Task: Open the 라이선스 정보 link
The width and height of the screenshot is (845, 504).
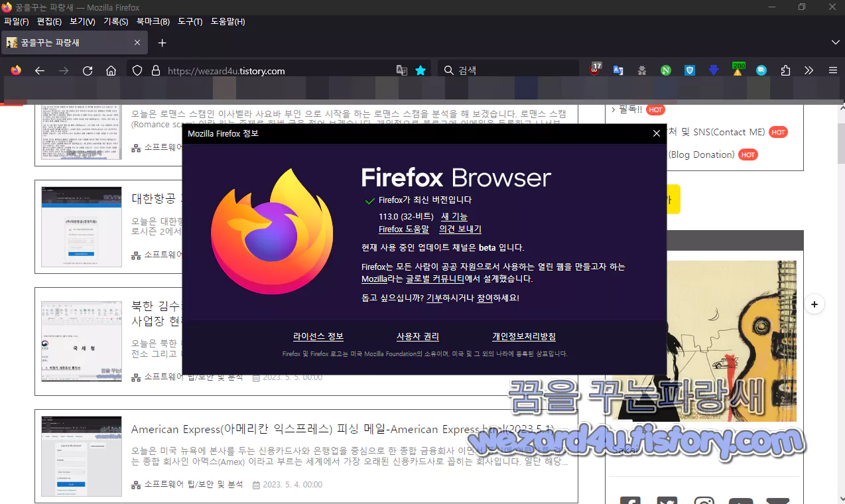Action: pyautogui.click(x=319, y=336)
